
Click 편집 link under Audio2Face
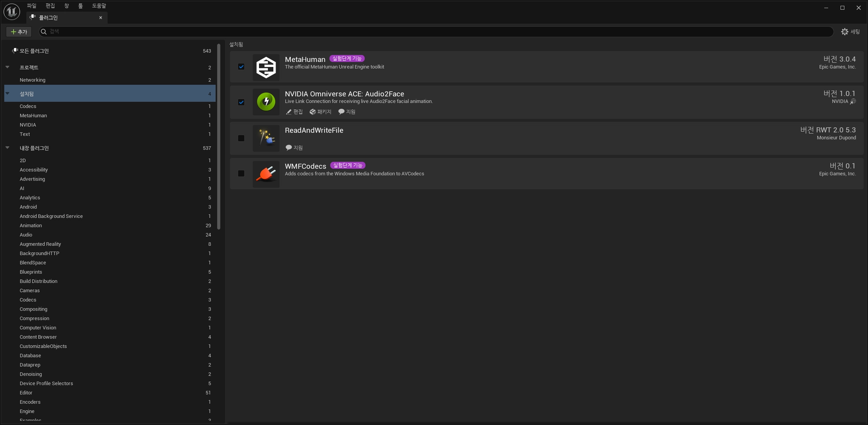[x=295, y=112]
